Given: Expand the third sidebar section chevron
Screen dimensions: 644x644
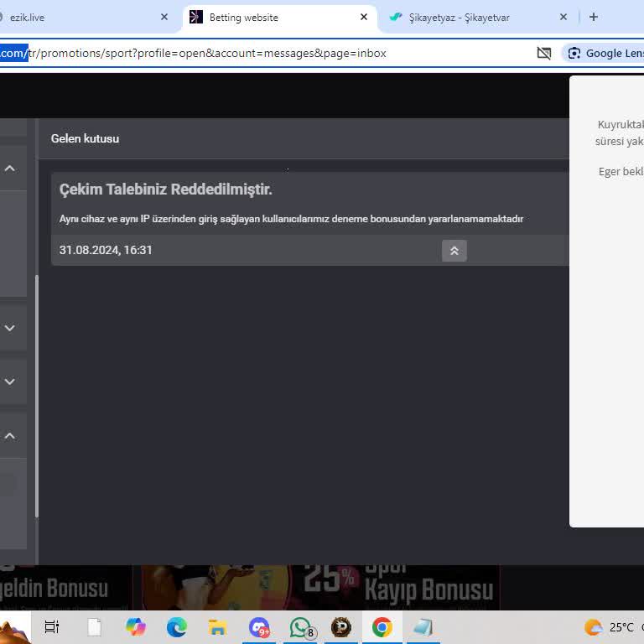Looking at the screenshot, I should click(x=10, y=382).
